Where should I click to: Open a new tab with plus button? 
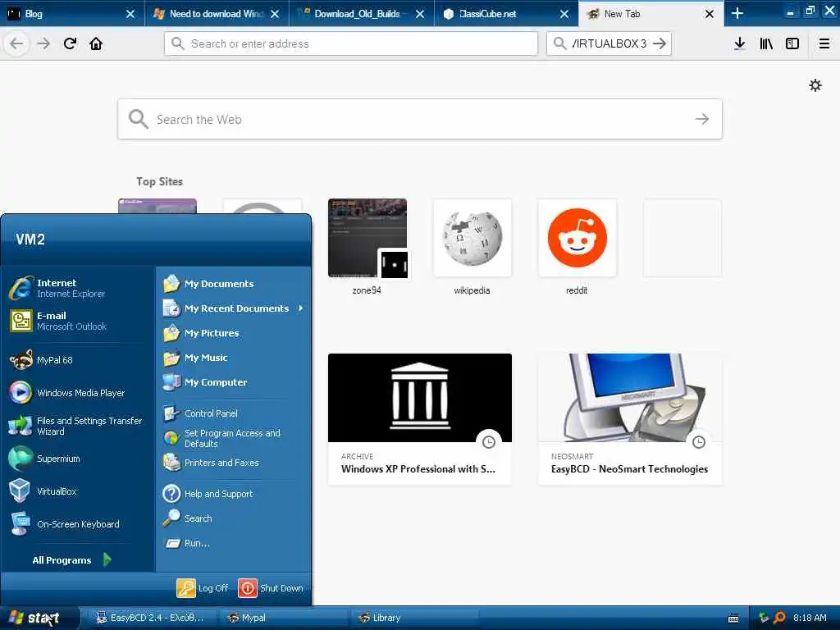point(737,13)
